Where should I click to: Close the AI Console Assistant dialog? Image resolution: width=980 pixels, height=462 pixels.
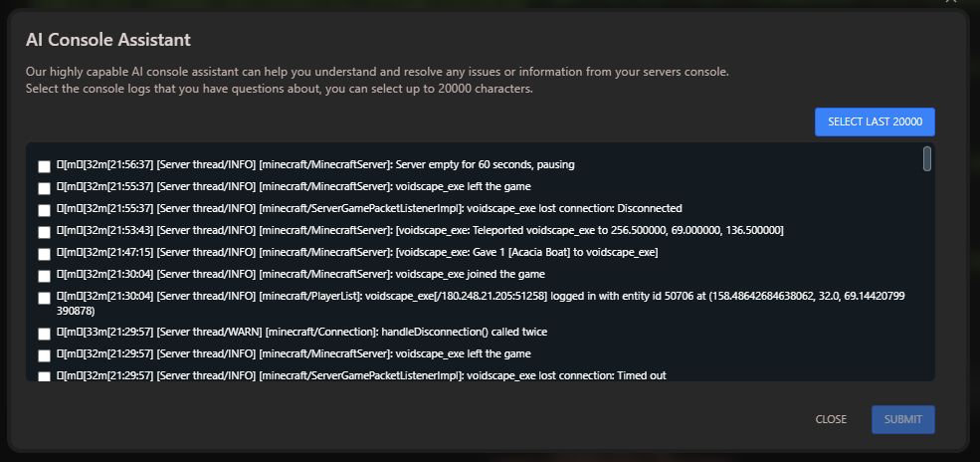click(831, 419)
